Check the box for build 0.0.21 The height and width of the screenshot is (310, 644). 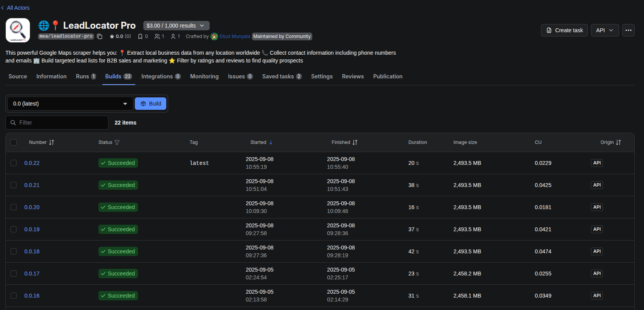click(14, 185)
